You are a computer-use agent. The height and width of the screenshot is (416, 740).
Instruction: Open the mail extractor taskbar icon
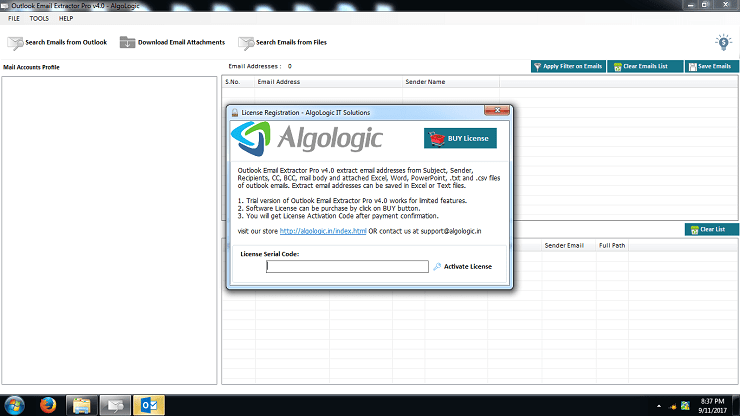tap(115, 405)
